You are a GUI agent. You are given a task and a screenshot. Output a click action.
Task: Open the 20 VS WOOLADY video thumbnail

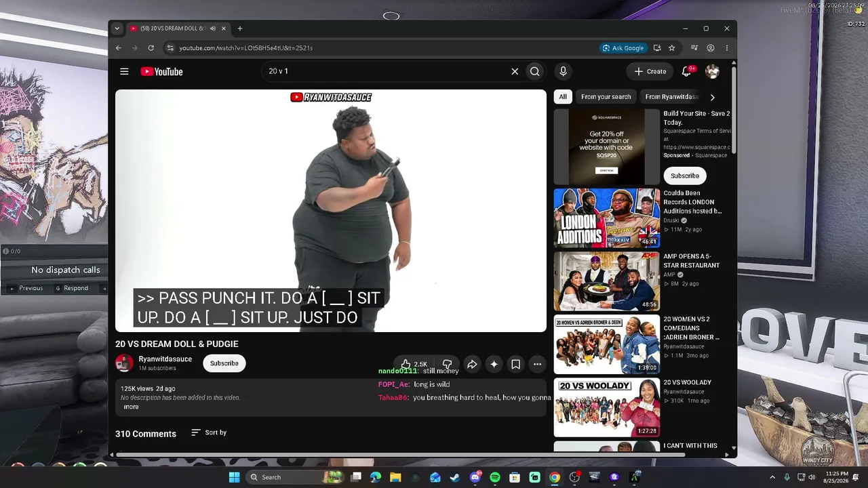pos(607,408)
